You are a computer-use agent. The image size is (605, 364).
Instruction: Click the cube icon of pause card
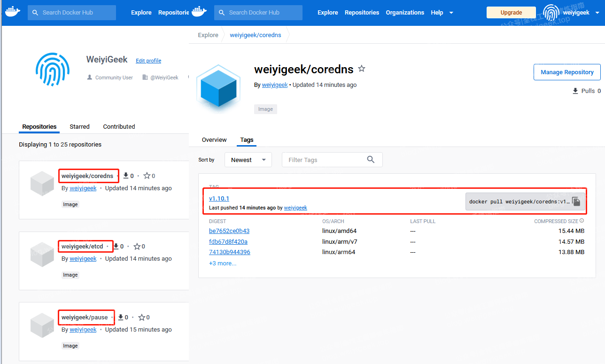42,325
